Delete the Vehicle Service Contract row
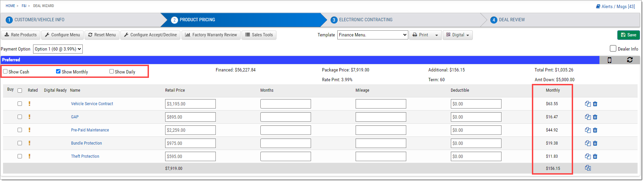This screenshot has width=644, height=182. 595,104
